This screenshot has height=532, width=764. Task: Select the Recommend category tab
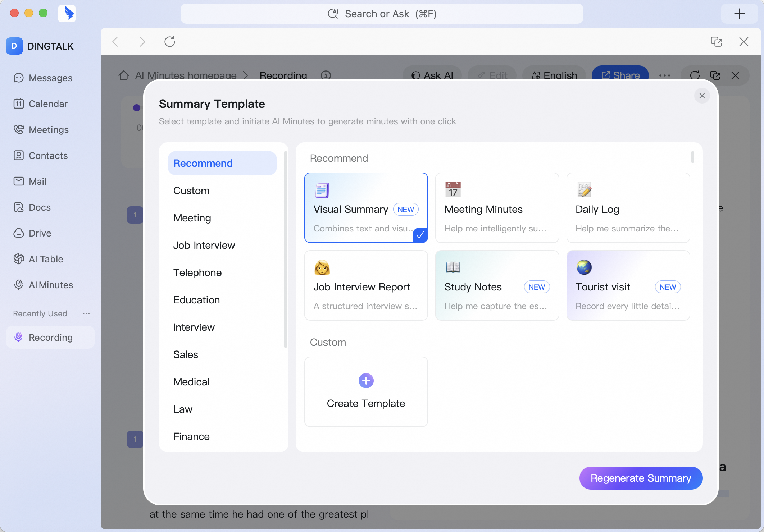[222, 163]
